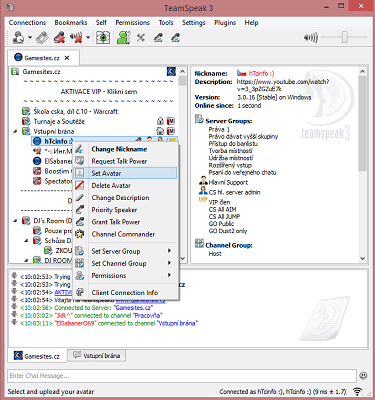Collapse the DJ ROOM channel expander
The image size is (375, 400).
[26, 260]
